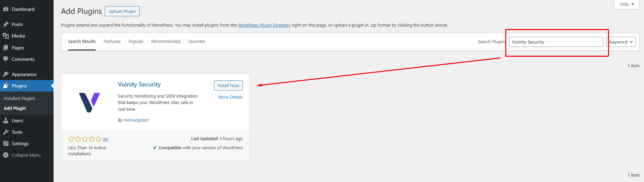644x182 pixels.
Task: Open the Keyword search type dropdown
Action: pyautogui.click(x=621, y=42)
